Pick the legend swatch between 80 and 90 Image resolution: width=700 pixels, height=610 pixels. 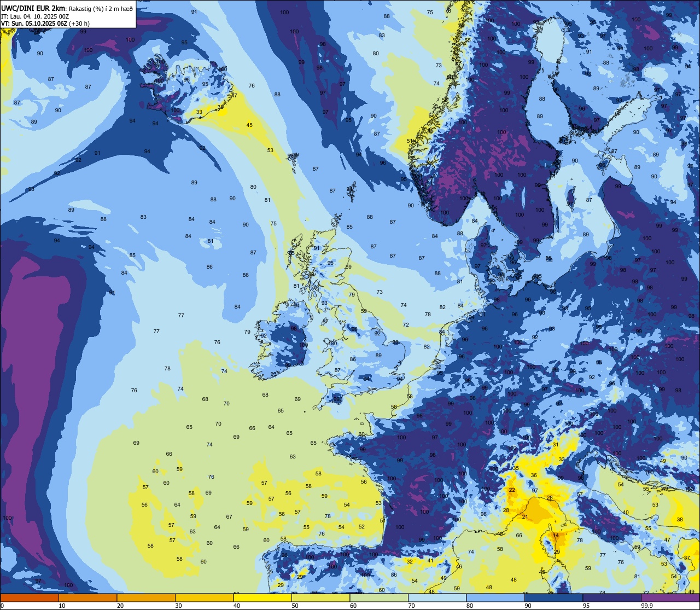(495, 598)
